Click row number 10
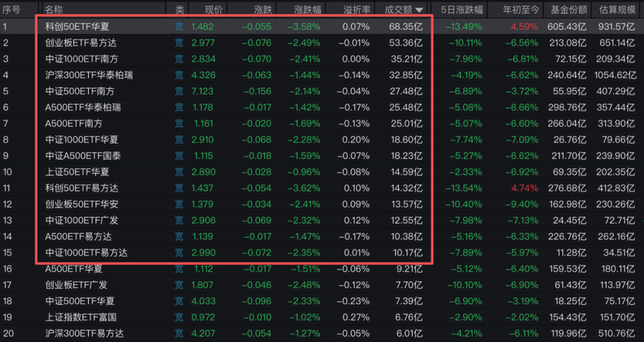 click(8, 172)
